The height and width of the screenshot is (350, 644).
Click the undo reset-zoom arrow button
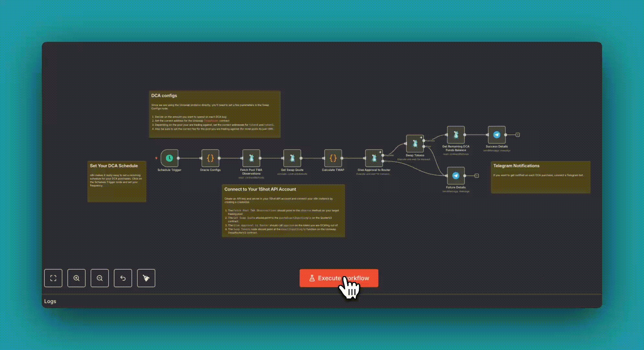pos(123,278)
